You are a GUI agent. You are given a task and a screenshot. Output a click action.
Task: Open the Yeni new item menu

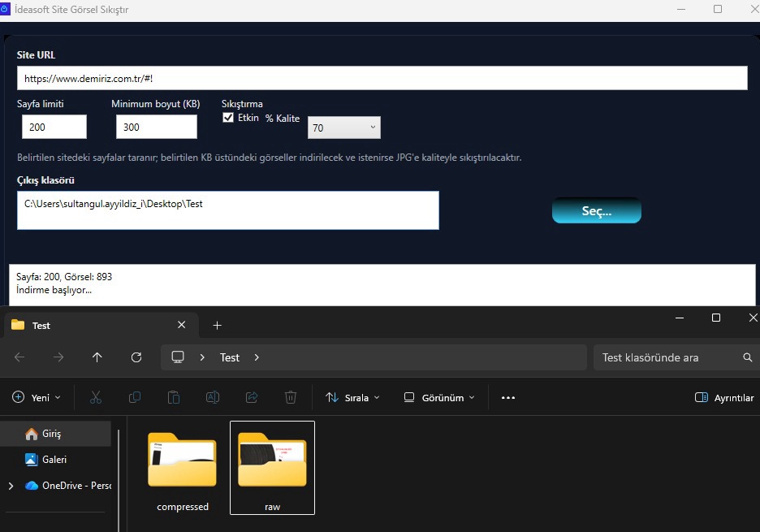(x=37, y=397)
